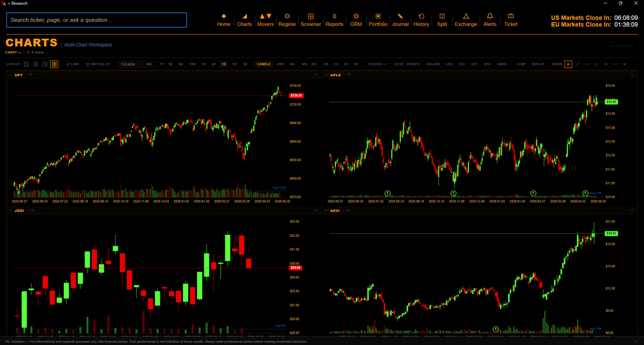Toggle DIV+ dividend adjustment
This screenshot has height=345, width=644.
[x=488, y=64]
